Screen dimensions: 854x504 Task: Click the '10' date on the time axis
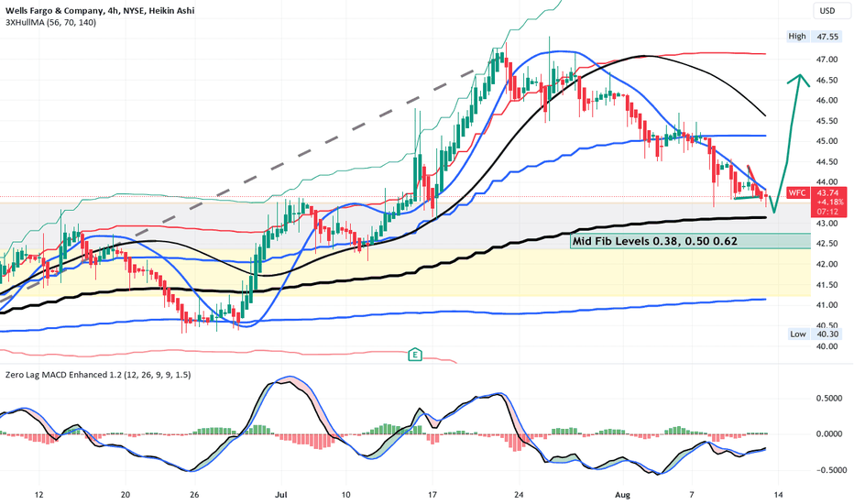click(x=345, y=495)
